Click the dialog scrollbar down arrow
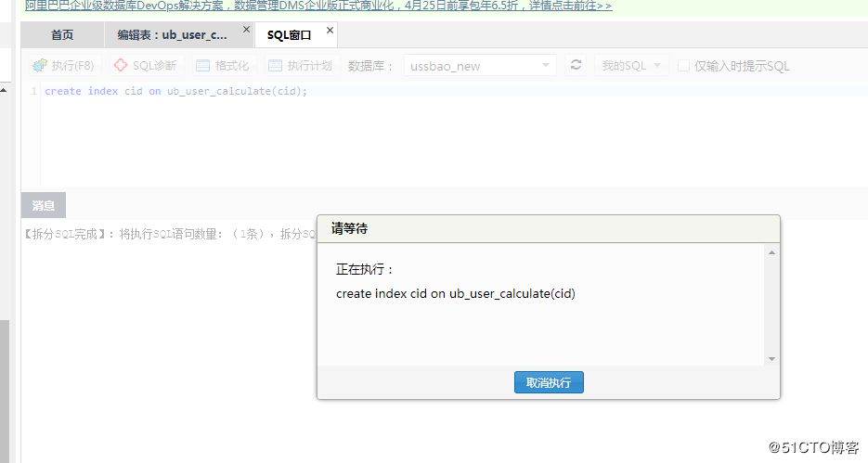The width and height of the screenshot is (868, 463). [x=771, y=359]
